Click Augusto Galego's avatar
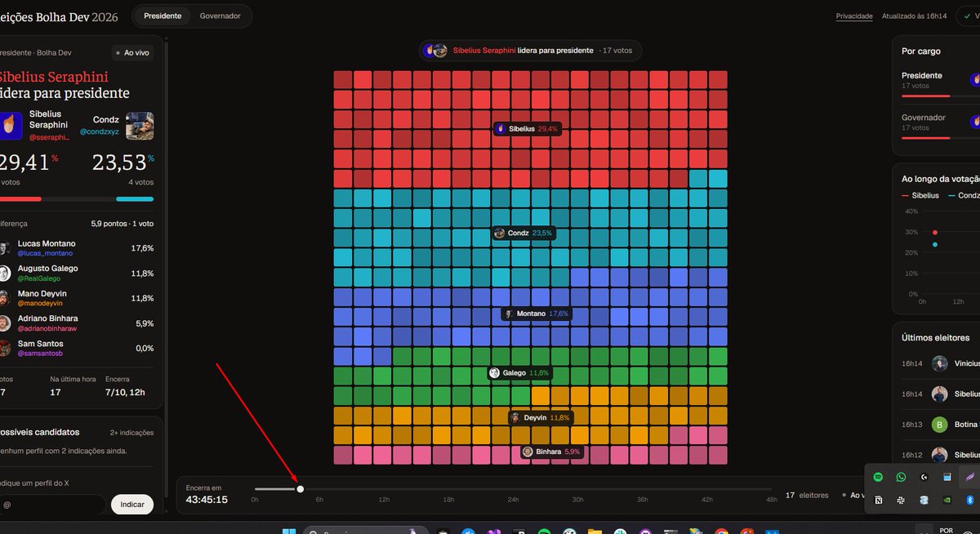 [5, 273]
